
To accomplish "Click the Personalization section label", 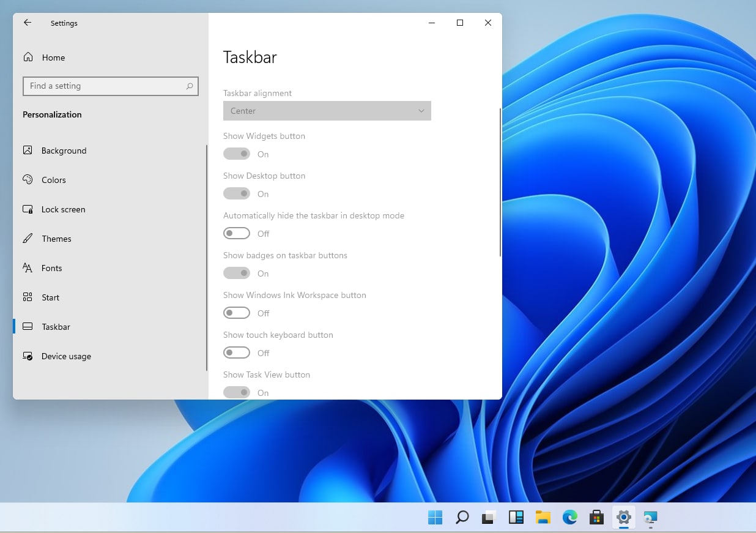I will (52, 114).
